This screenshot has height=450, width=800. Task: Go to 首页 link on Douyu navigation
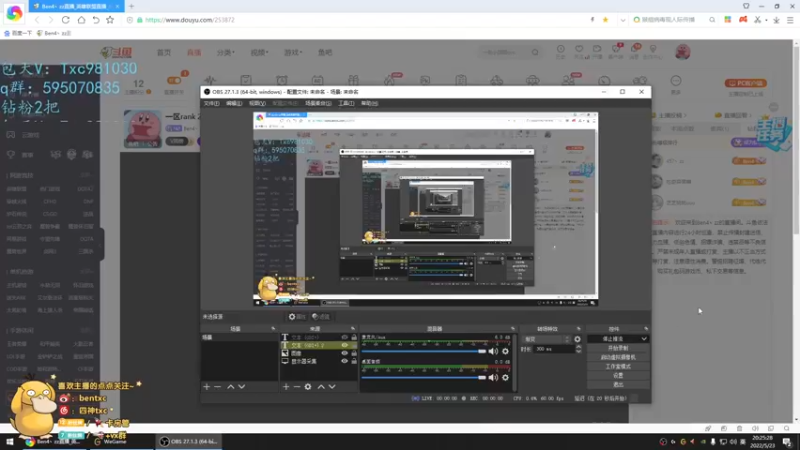click(164, 53)
